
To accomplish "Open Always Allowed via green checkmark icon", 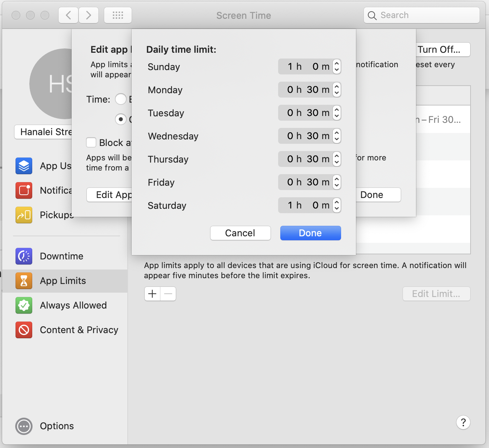I will pyautogui.click(x=24, y=305).
